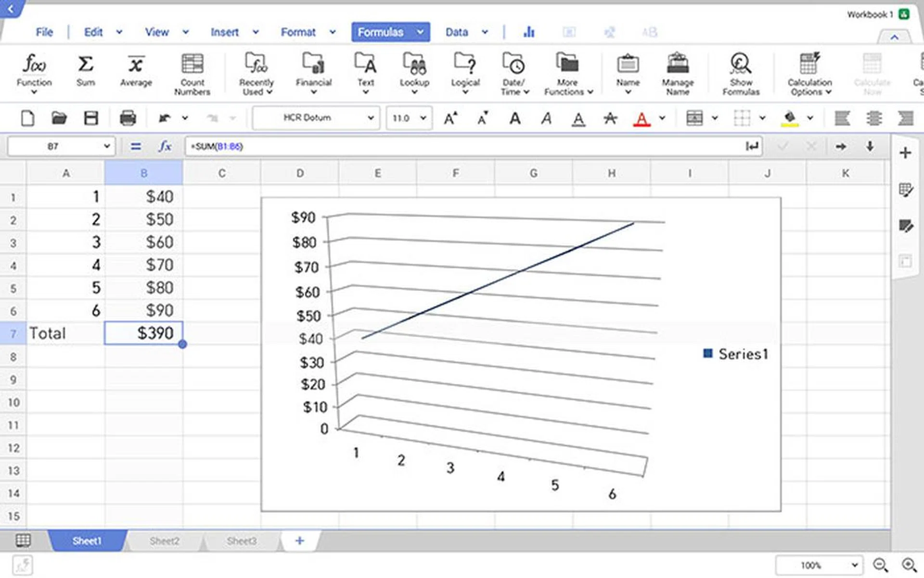Switch to the Sheet2 tab
924x578 pixels.
coord(164,541)
